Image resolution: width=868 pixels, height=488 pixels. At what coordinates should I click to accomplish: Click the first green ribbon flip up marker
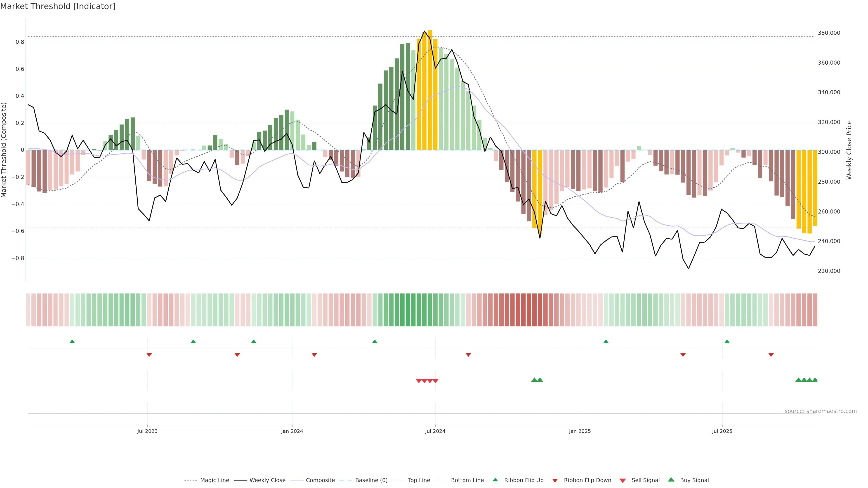tap(72, 342)
